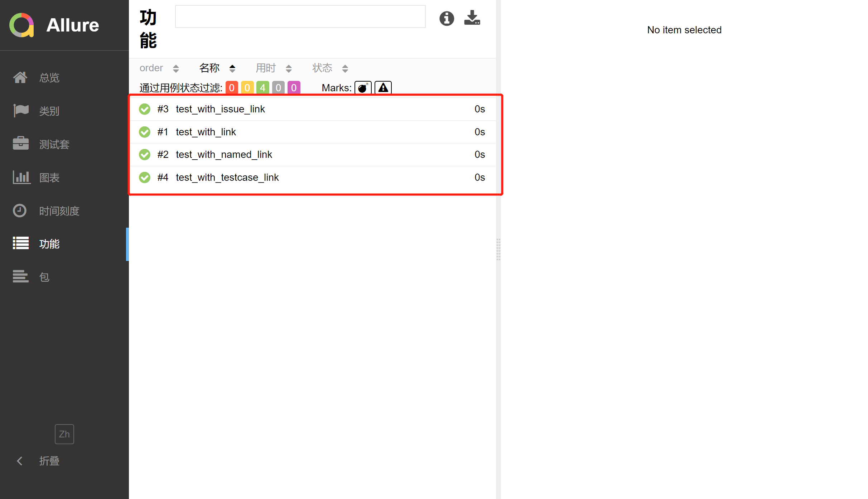Toggle the green passed status filter
The width and height of the screenshot is (868, 499).
pyautogui.click(x=262, y=87)
